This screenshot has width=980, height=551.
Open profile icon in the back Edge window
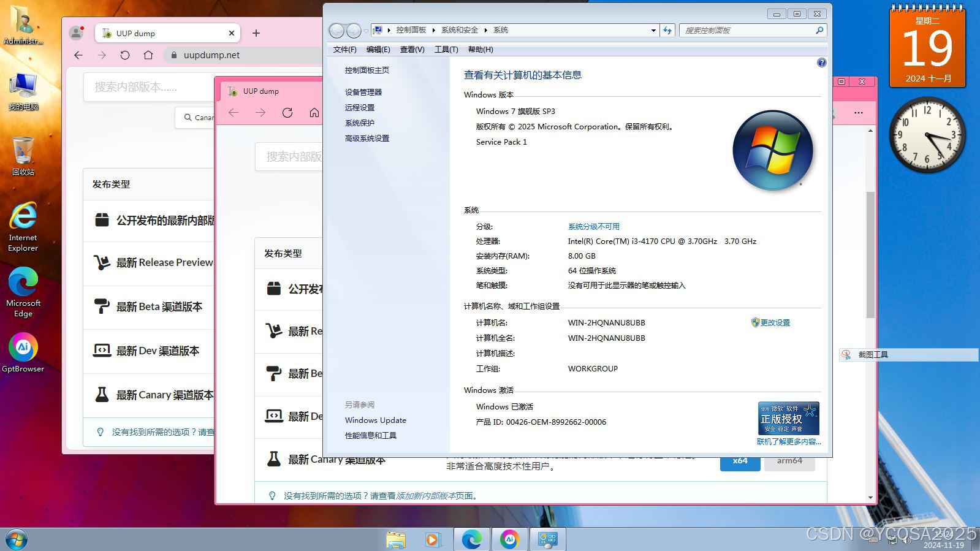[76, 33]
